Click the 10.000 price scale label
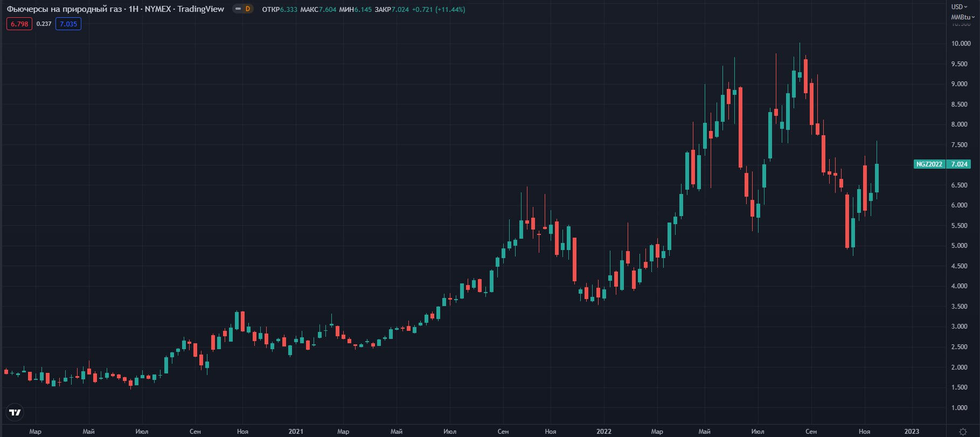This screenshot has width=980, height=437. coord(961,44)
